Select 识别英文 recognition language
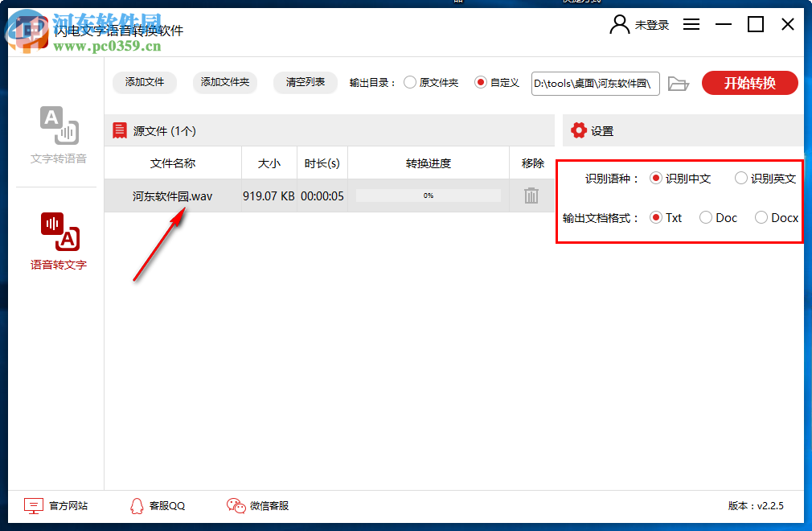The height and width of the screenshot is (531, 812). (x=740, y=178)
